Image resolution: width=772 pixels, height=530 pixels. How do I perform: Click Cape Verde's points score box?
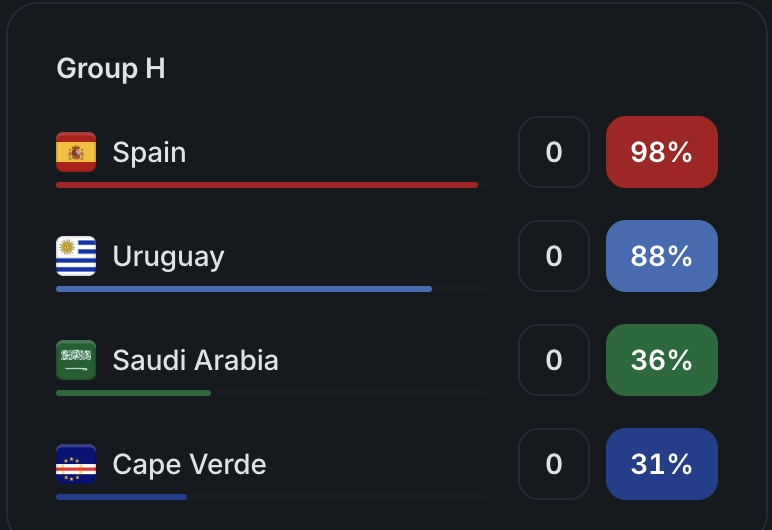click(554, 464)
